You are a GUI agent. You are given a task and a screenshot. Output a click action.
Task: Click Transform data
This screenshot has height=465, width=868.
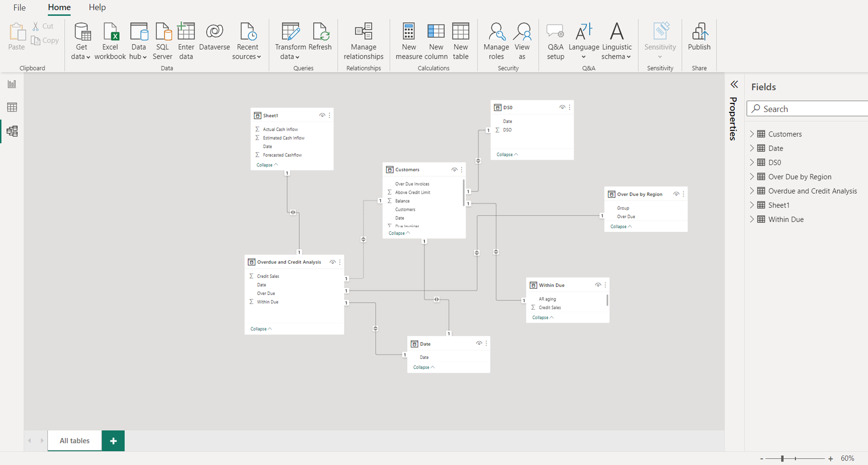point(290,41)
